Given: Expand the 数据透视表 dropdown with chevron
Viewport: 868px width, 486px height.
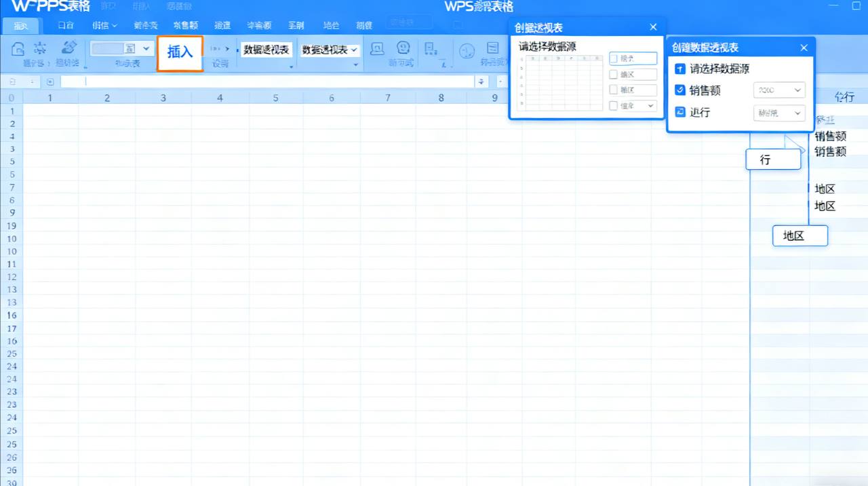Looking at the screenshot, I should point(330,50).
